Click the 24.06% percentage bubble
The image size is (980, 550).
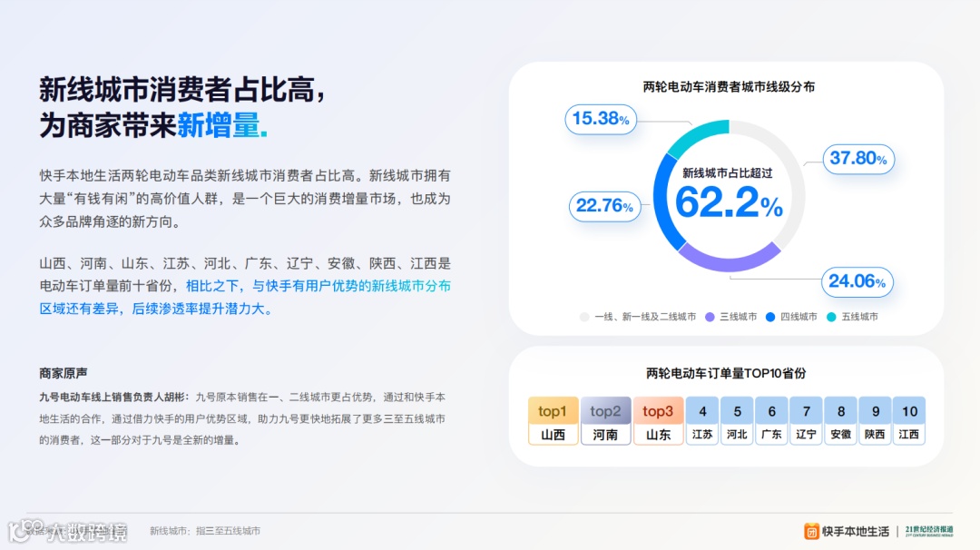(x=857, y=282)
